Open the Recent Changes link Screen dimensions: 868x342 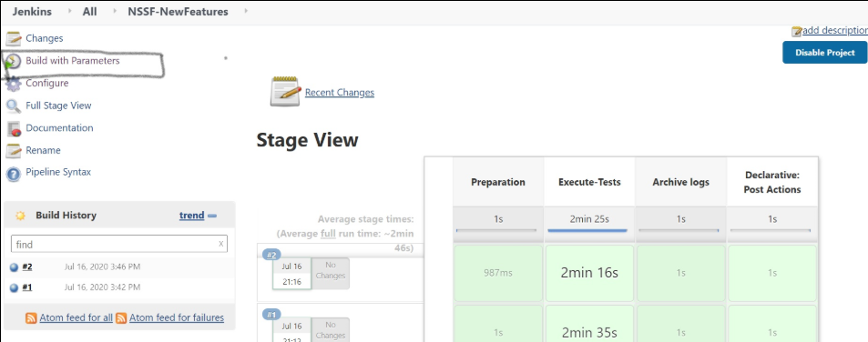tap(340, 92)
